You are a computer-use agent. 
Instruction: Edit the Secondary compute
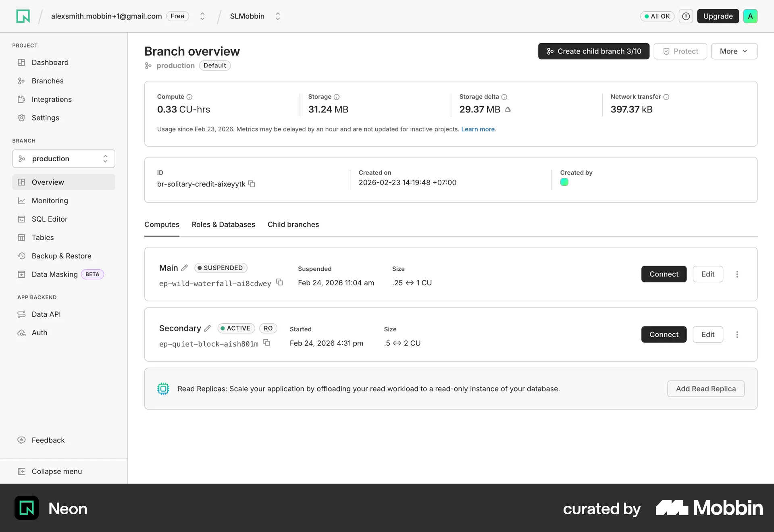(x=707, y=335)
